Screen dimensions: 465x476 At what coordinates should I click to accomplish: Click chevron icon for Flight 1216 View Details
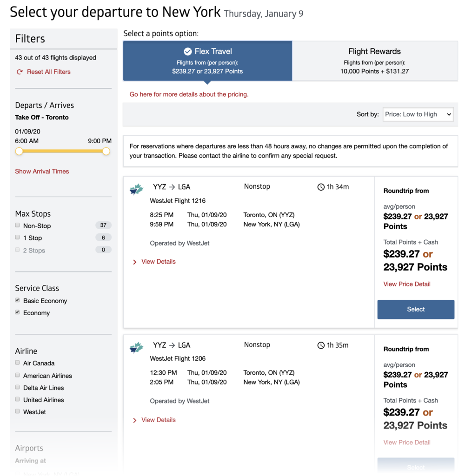[x=135, y=262]
